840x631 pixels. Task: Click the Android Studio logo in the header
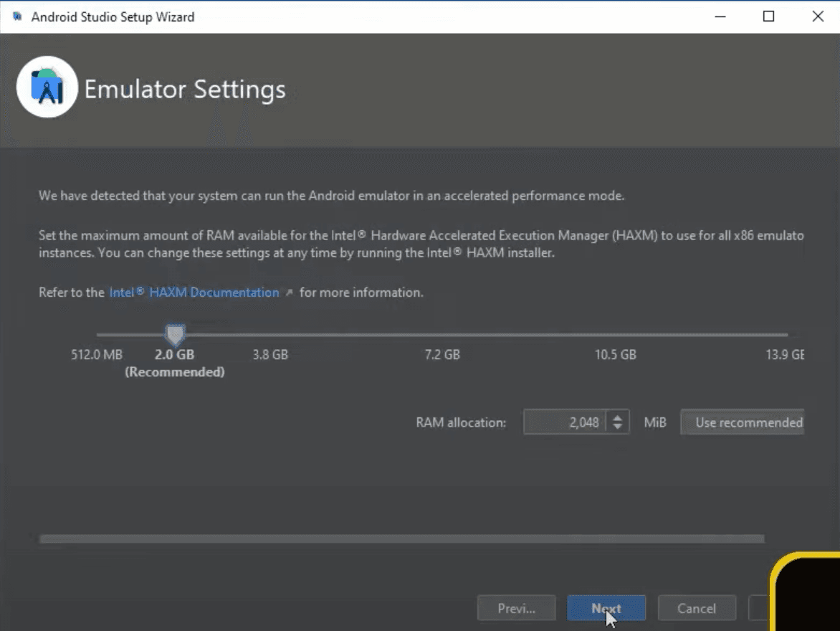[47, 86]
